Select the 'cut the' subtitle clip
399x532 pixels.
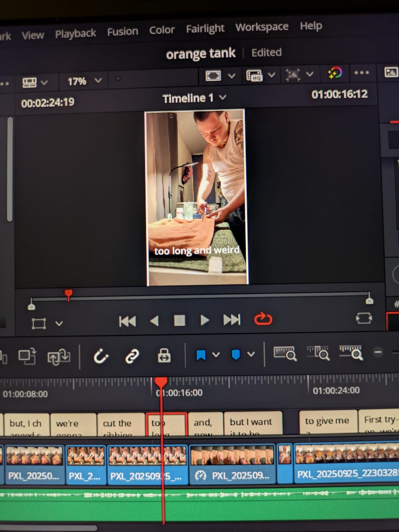pyautogui.click(x=121, y=424)
